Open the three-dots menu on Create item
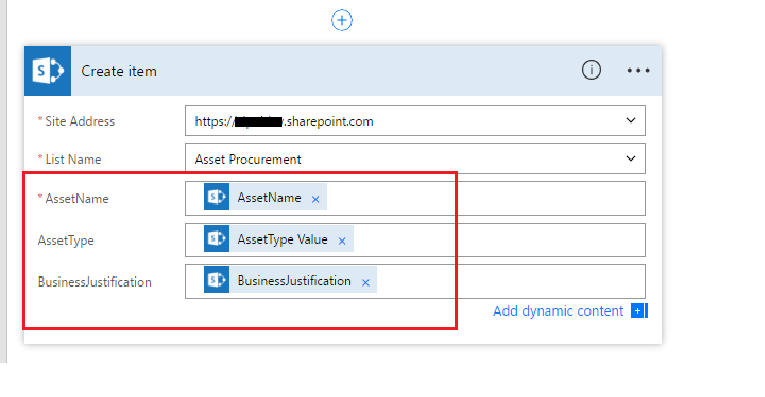The width and height of the screenshot is (765, 397). point(638,71)
